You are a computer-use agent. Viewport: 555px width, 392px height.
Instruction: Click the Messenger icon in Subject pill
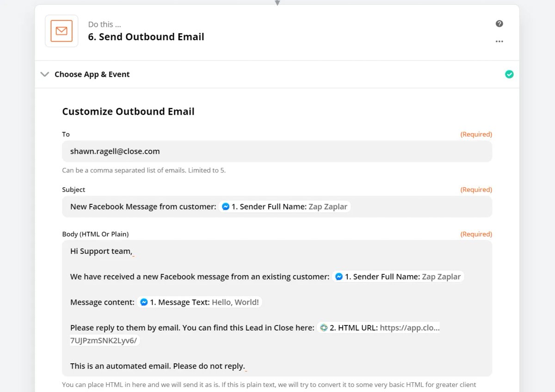point(226,207)
